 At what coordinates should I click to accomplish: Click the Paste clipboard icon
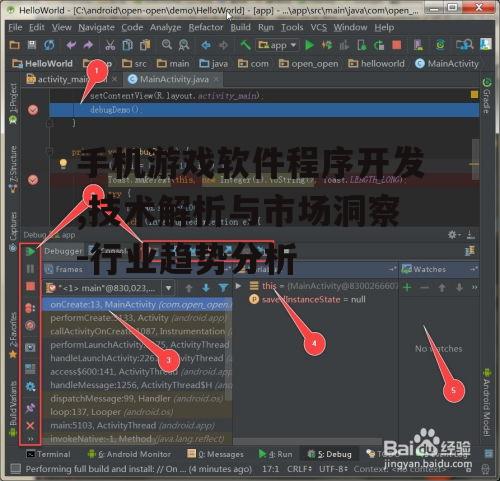coord(145,45)
